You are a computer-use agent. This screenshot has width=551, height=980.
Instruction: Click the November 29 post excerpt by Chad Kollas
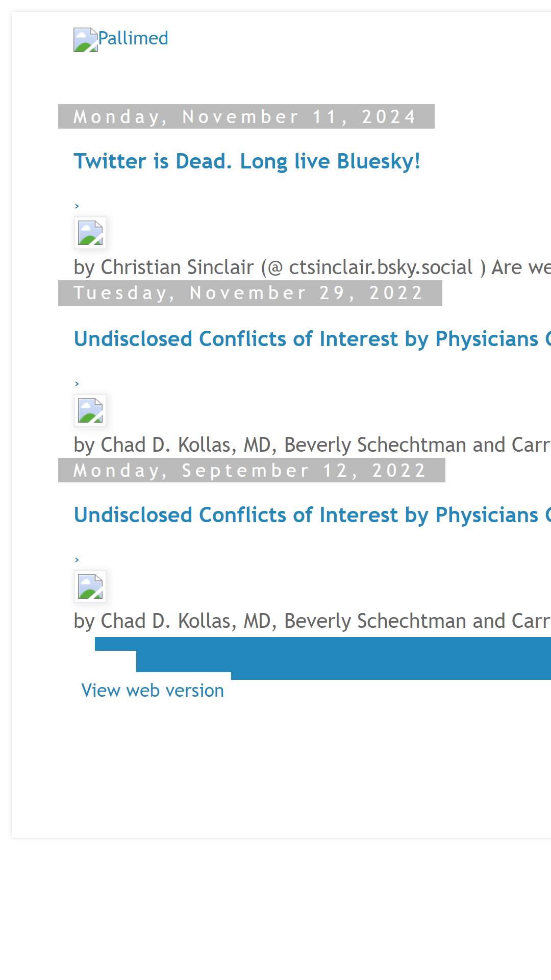click(312, 445)
